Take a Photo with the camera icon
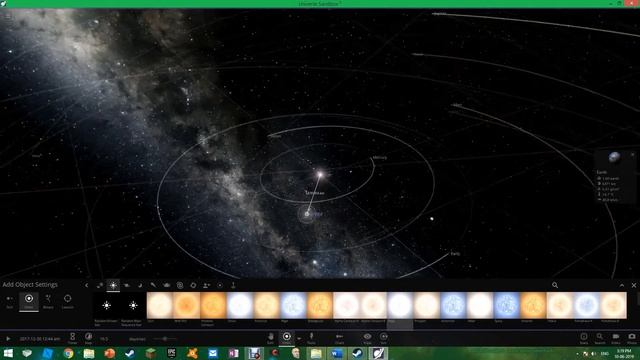 (x=632, y=338)
